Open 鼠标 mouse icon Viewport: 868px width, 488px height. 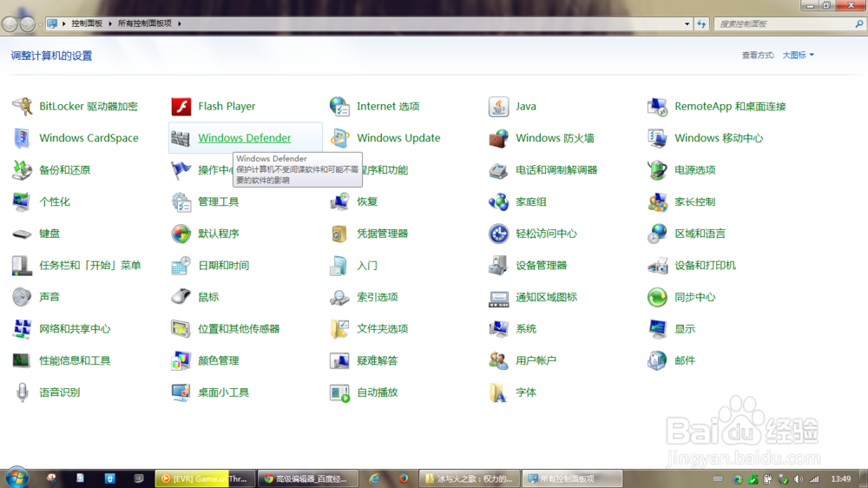(181, 297)
